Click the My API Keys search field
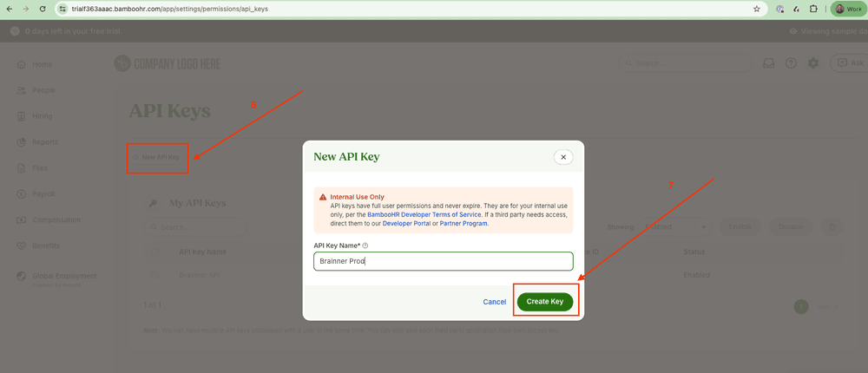Image resolution: width=868 pixels, height=373 pixels. (195, 227)
